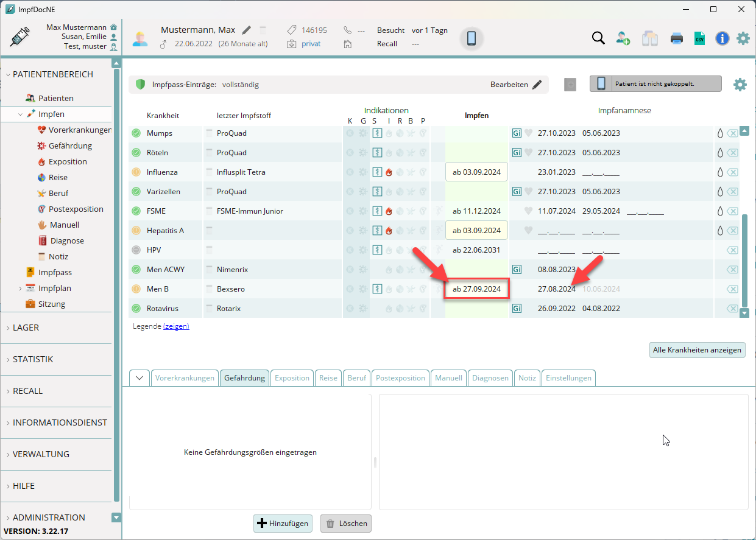The width and height of the screenshot is (756, 540).
Task: Toggle the heart icon in FSME row
Action: (x=528, y=211)
